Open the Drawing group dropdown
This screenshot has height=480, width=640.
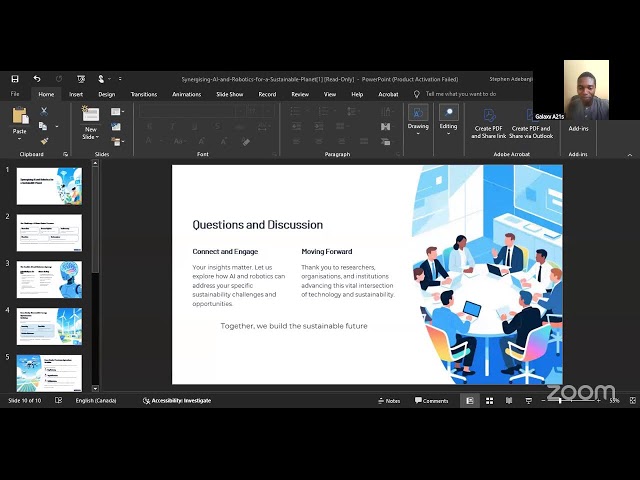coord(418,120)
